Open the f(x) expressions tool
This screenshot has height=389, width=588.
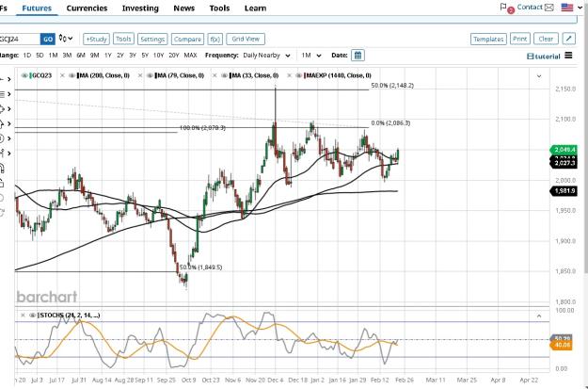click(x=215, y=39)
